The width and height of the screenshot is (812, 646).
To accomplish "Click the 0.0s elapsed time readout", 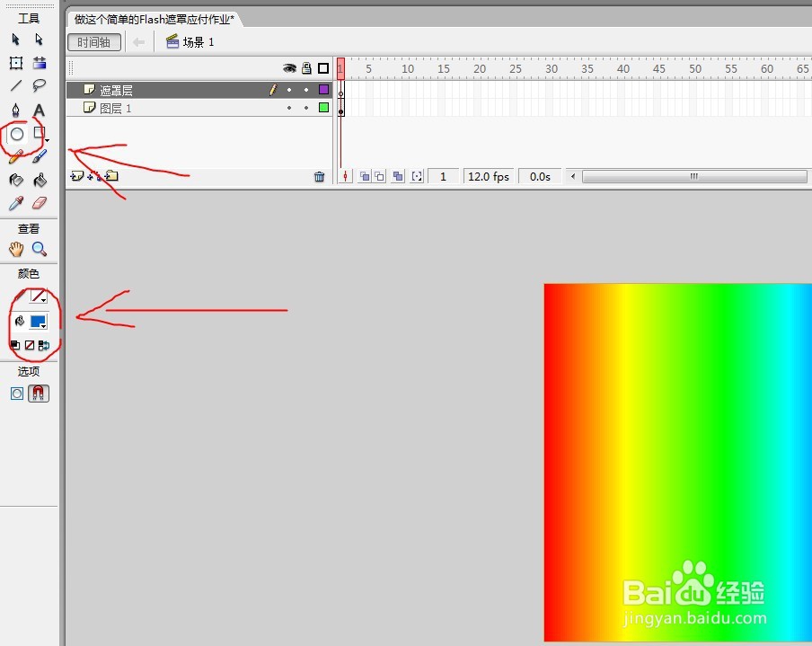I will click(540, 177).
